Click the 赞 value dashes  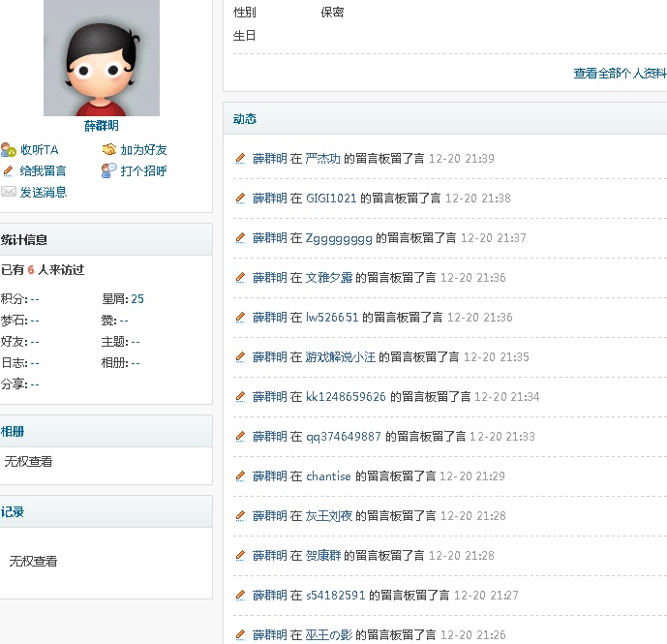[124, 321]
